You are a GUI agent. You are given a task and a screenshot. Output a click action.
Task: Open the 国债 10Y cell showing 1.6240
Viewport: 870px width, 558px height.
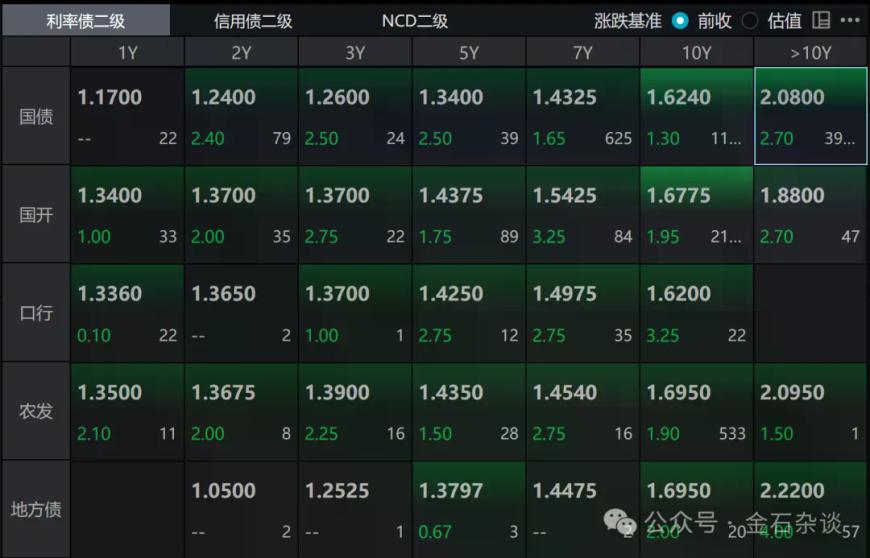coord(696,116)
